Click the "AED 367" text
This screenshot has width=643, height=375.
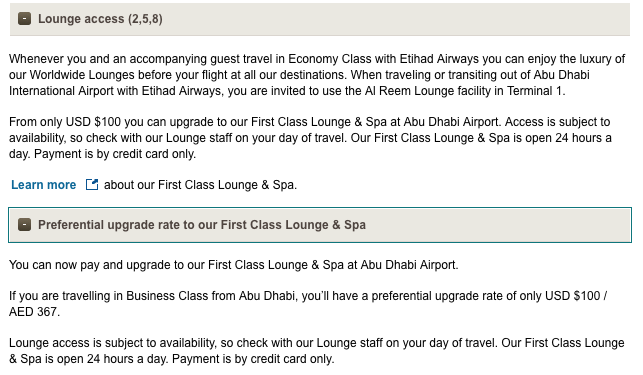pyautogui.click(x=34, y=312)
